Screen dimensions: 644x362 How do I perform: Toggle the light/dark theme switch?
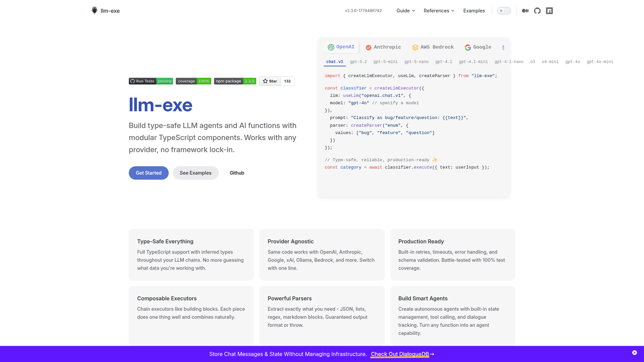504,11
